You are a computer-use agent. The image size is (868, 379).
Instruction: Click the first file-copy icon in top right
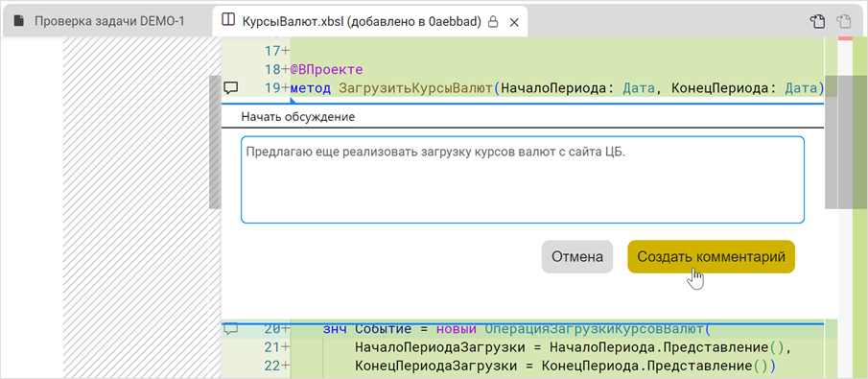pyautogui.click(x=817, y=22)
